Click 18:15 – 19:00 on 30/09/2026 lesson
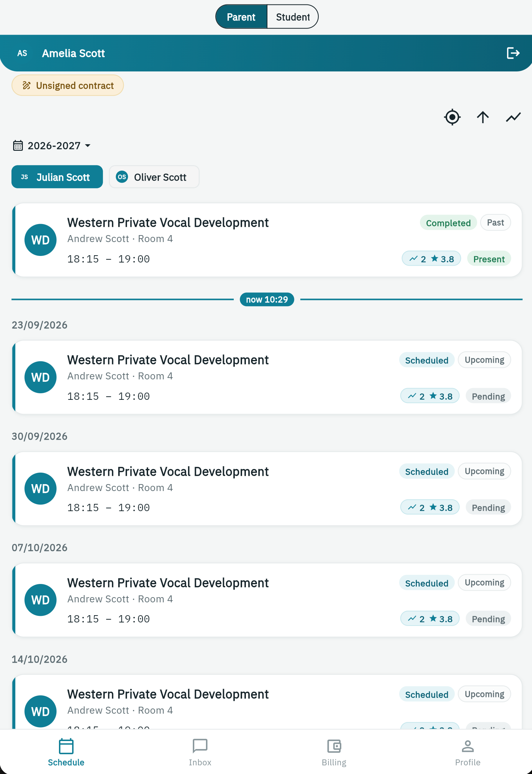Image resolution: width=532 pixels, height=774 pixels. click(x=108, y=508)
